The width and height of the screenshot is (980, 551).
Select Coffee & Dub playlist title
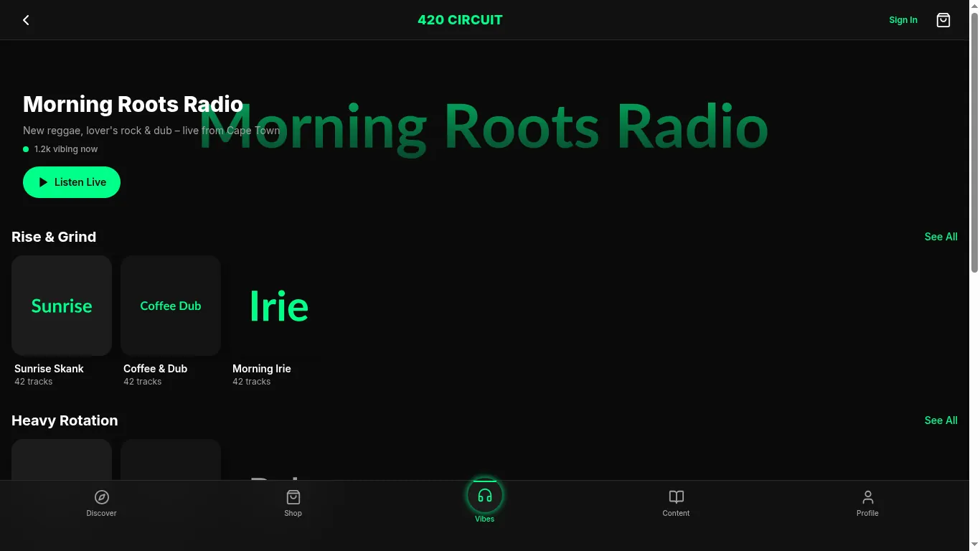(x=155, y=369)
